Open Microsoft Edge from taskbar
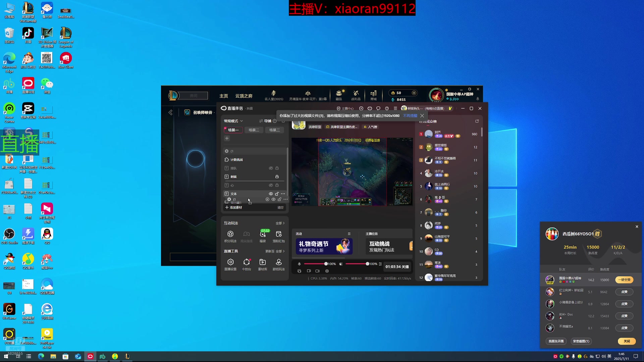644x362 pixels. coord(41,356)
